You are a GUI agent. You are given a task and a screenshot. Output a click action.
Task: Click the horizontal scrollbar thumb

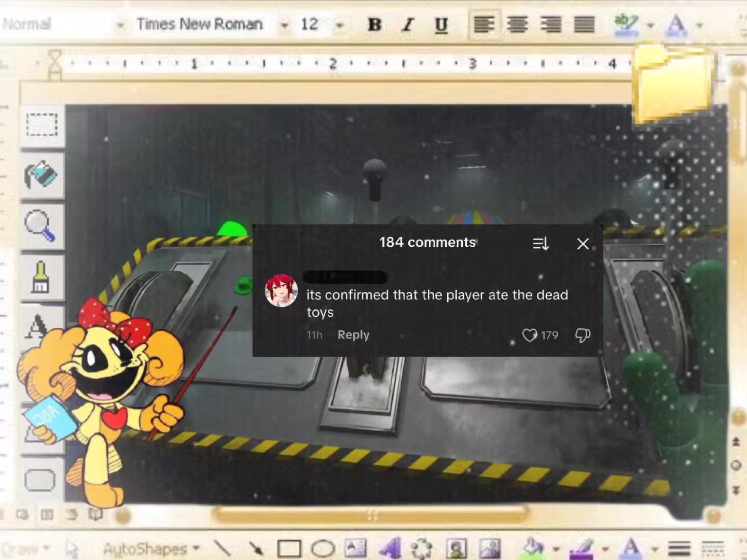click(371, 515)
